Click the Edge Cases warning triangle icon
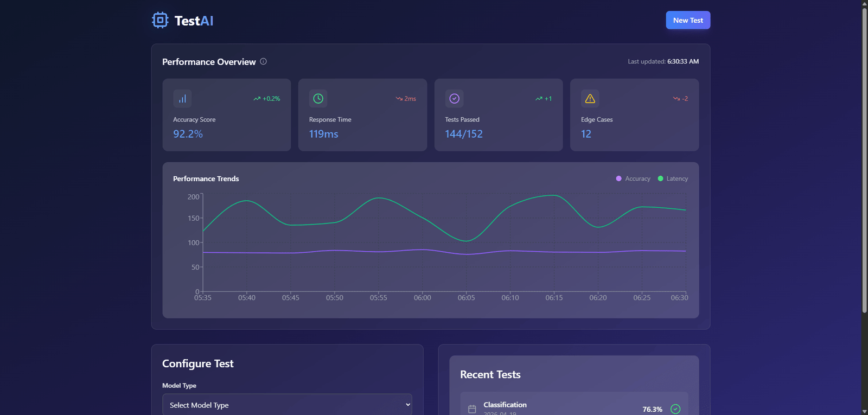The width and height of the screenshot is (868, 415). (590, 99)
